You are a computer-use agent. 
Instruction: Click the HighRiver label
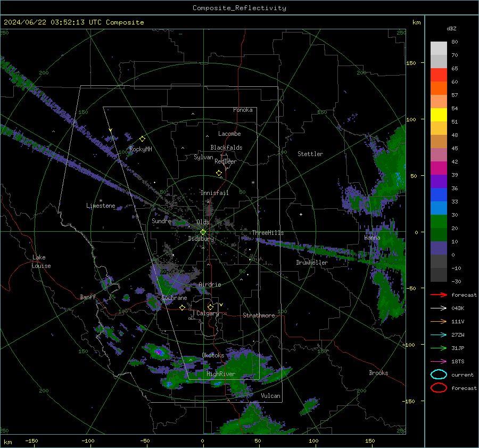click(221, 374)
